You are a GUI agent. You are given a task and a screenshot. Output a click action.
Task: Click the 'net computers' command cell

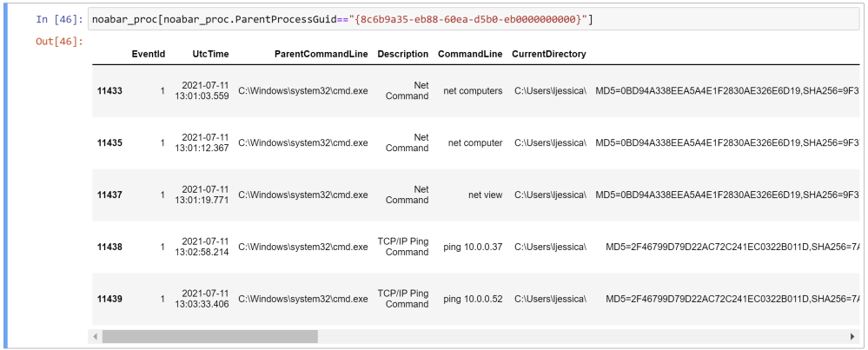click(x=473, y=90)
